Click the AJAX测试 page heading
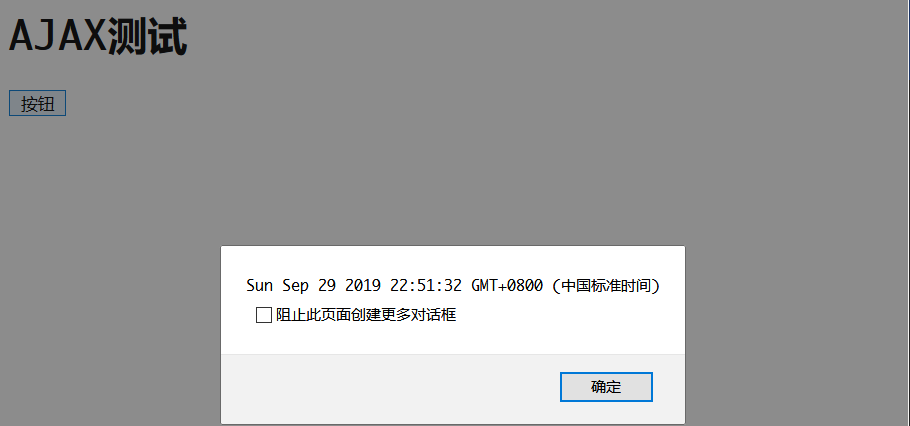Viewport: 910px width, 426px height. tap(98, 37)
